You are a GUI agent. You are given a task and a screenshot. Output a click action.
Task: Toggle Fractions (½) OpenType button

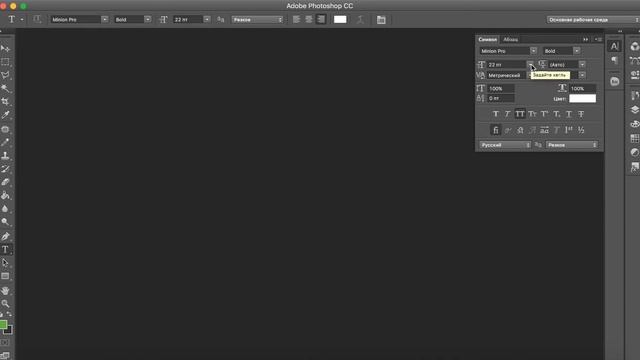click(581, 130)
